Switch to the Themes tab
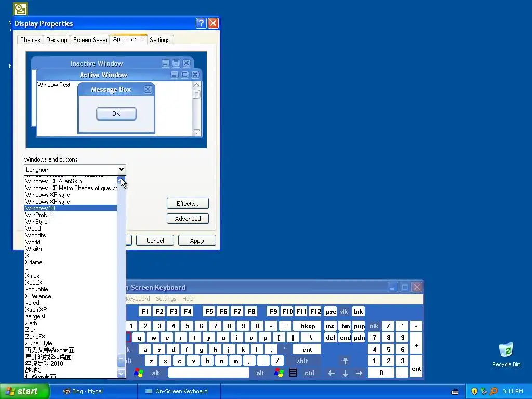Image resolution: width=532 pixels, height=399 pixels. click(30, 40)
